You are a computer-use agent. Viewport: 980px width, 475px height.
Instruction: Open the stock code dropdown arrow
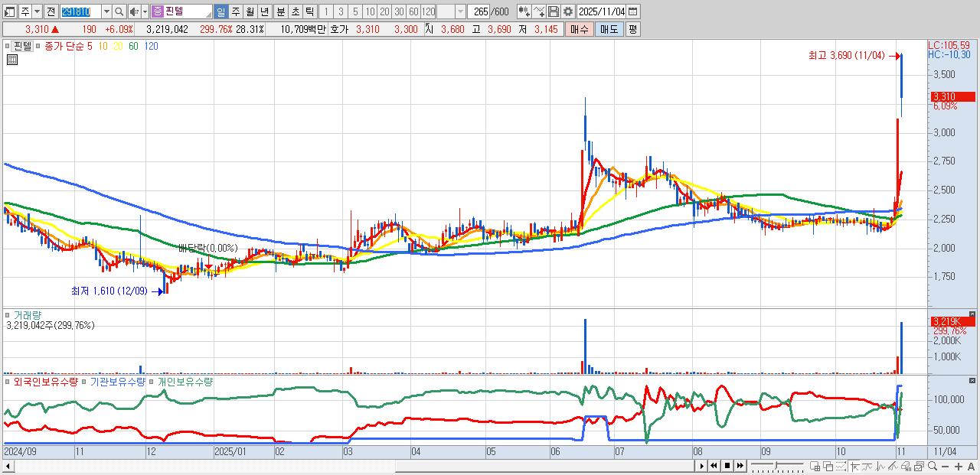[x=106, y=11]
